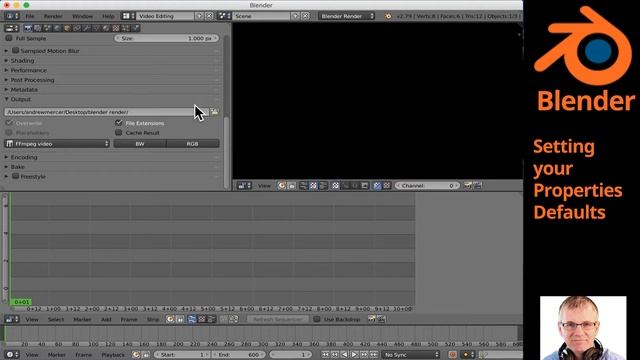Click the add scene plus icon
Image resolution: width=640 pixels, height=360 pixels.
click(x=296, y=16)
